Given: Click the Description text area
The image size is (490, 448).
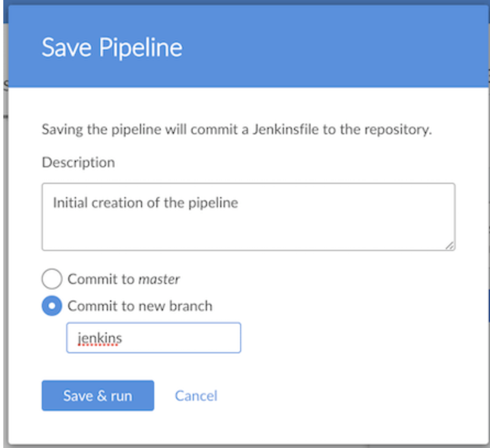Looking at the screenshot, I should [x=248, y=217].
